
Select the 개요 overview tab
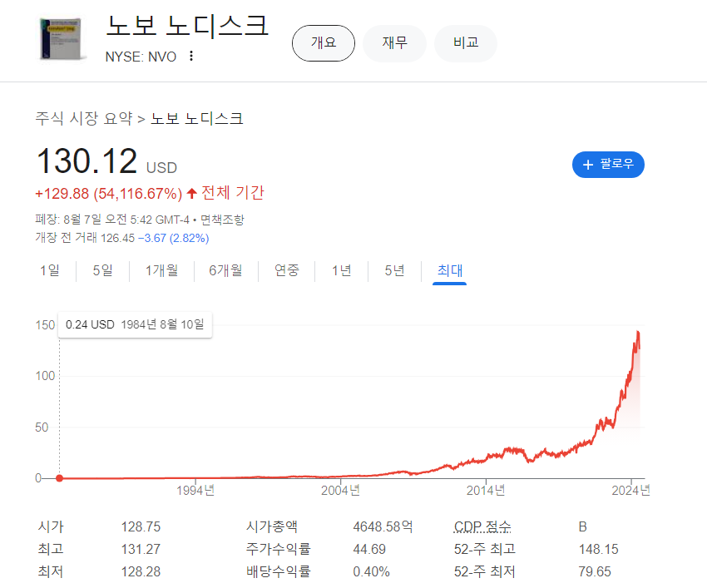(324, 43)
